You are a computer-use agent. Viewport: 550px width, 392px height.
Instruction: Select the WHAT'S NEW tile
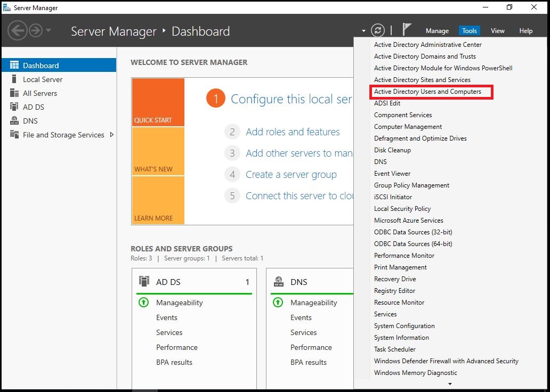click(158, 151)
